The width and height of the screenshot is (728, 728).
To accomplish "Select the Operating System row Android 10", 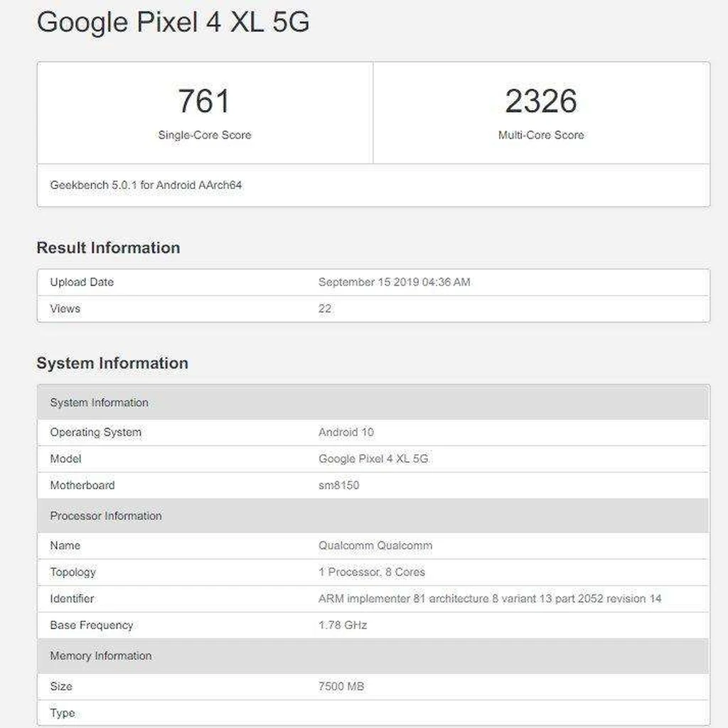I will pos(373,432).
